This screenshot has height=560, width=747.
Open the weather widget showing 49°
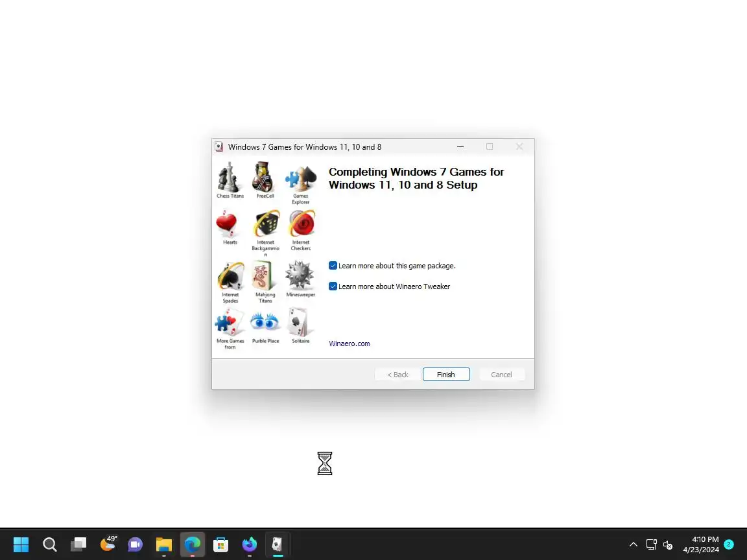108,543
